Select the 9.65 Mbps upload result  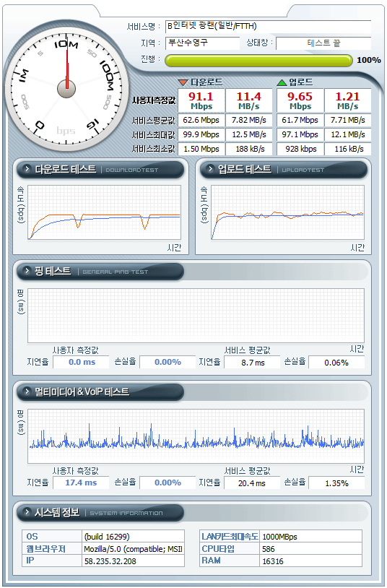tap(300, 100)
